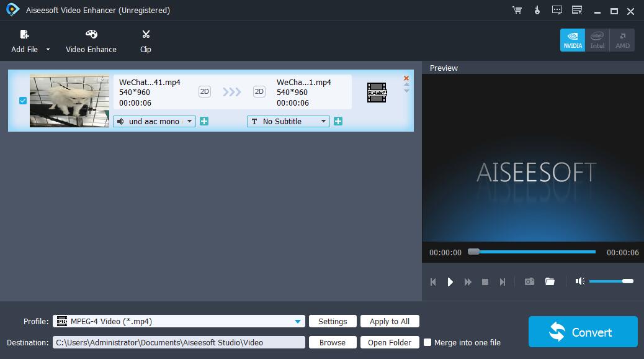The height and width of the screenshot is (359, 644).
Task: Play the preview video
Action: [450, 282]
